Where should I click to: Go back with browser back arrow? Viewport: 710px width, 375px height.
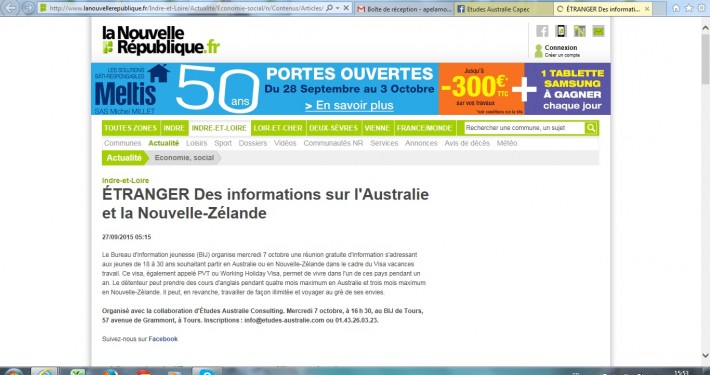pyautogui.click(x=11, y=8)
